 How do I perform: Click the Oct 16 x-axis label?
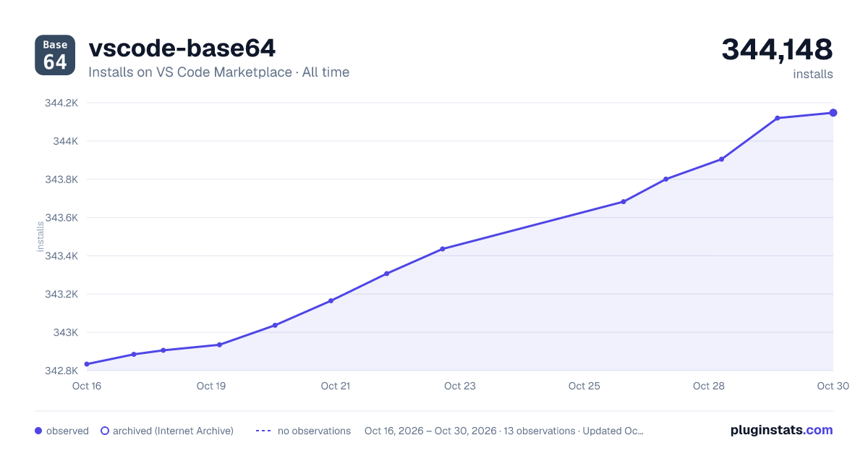click(x=87, y=386)
